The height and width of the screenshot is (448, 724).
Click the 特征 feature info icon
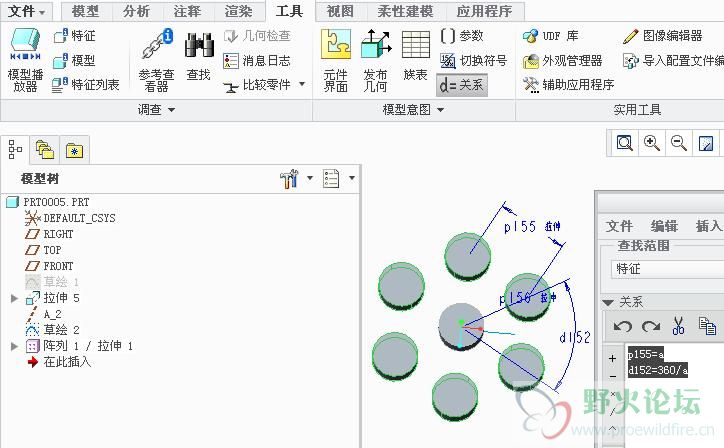pos(61,36)
